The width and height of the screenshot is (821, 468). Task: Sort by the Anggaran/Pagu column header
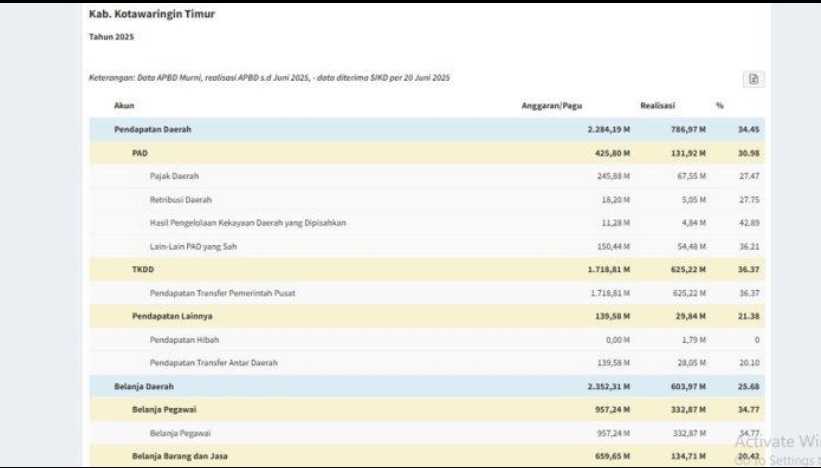551,106
